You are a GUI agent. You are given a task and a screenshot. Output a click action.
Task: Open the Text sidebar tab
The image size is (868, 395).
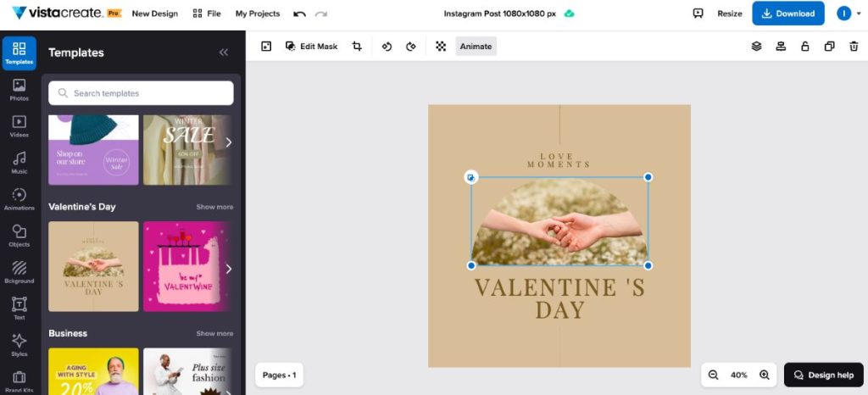[x=19, y=309]
